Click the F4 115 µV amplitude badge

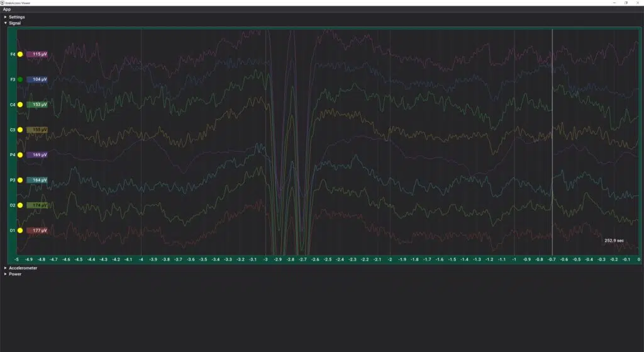37,54
